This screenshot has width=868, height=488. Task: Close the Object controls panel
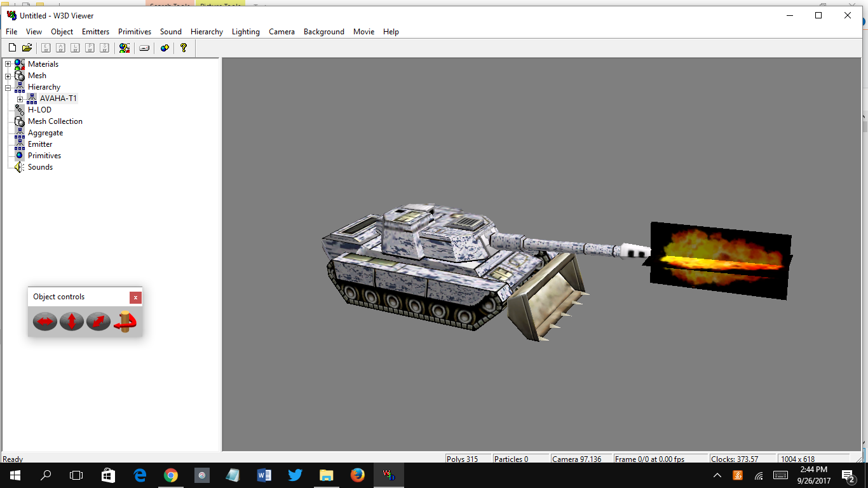coord(135,297)
